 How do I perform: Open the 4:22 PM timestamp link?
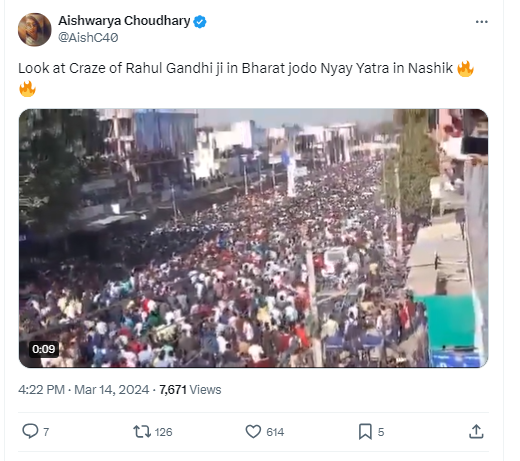click(41, 389)
